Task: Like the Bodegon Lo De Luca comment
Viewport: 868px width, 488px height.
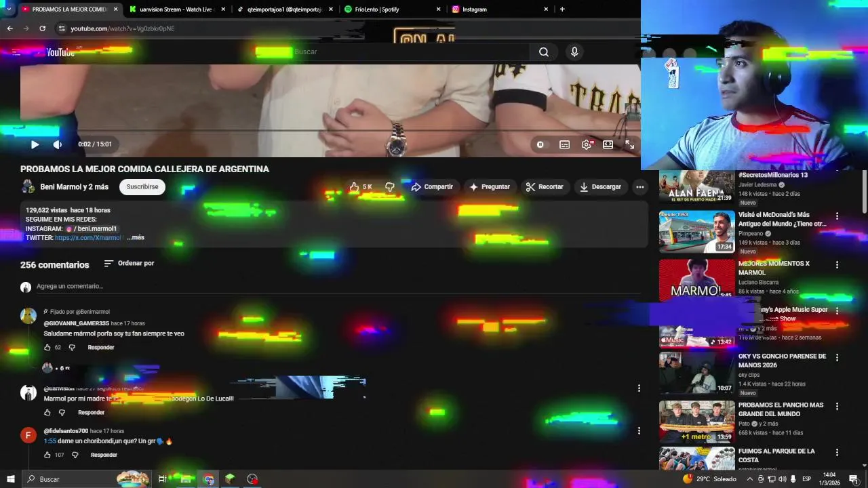Action: point(47,413)
